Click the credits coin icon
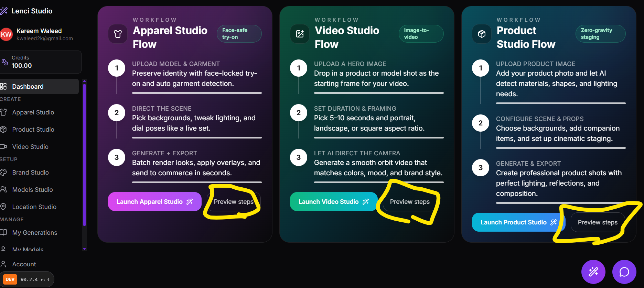 (5, 62)
